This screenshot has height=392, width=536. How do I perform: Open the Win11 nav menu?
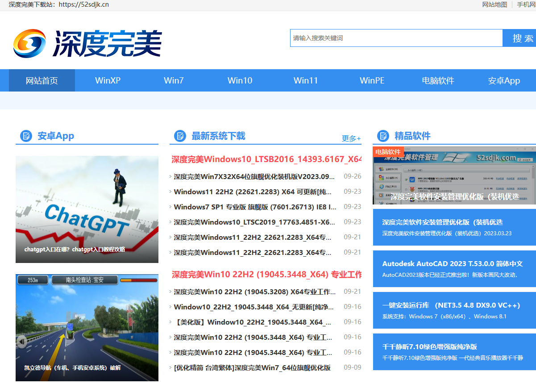click(306, 80)
